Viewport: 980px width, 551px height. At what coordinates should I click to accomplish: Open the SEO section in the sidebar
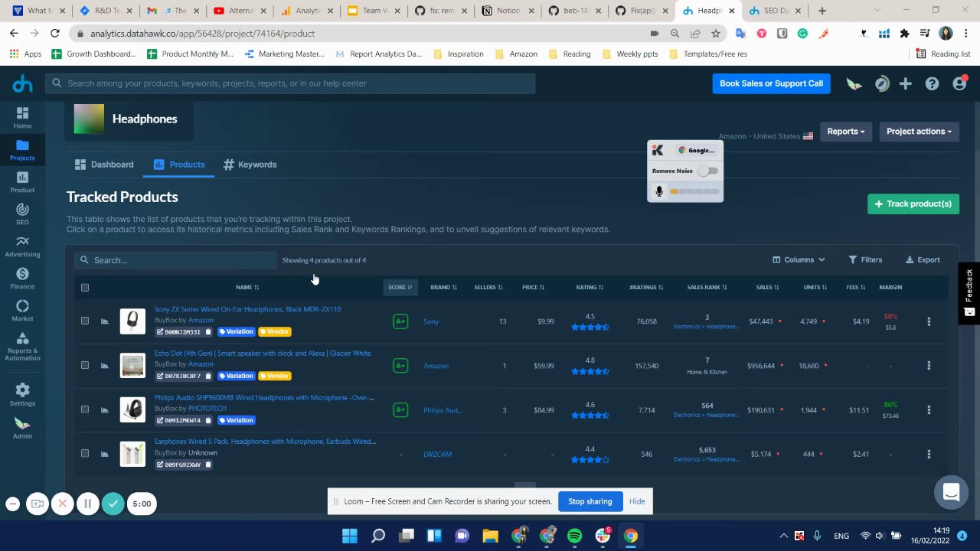22,214
